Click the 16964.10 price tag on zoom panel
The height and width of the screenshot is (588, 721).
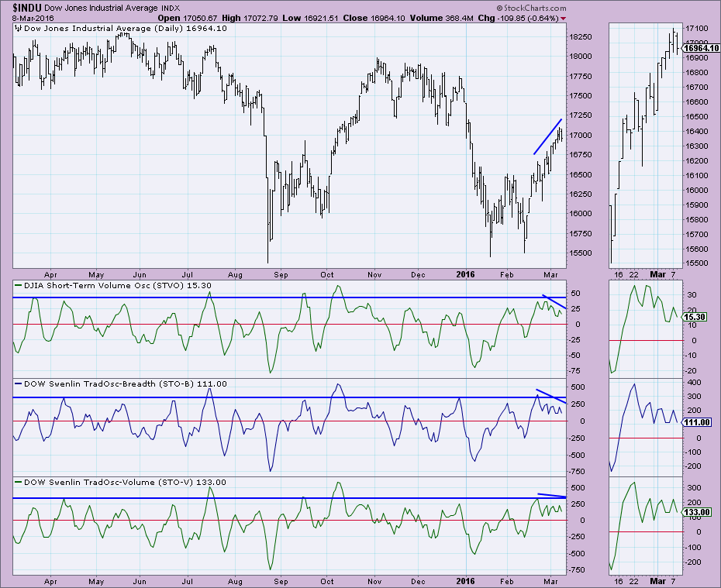[x=701, y=48]
